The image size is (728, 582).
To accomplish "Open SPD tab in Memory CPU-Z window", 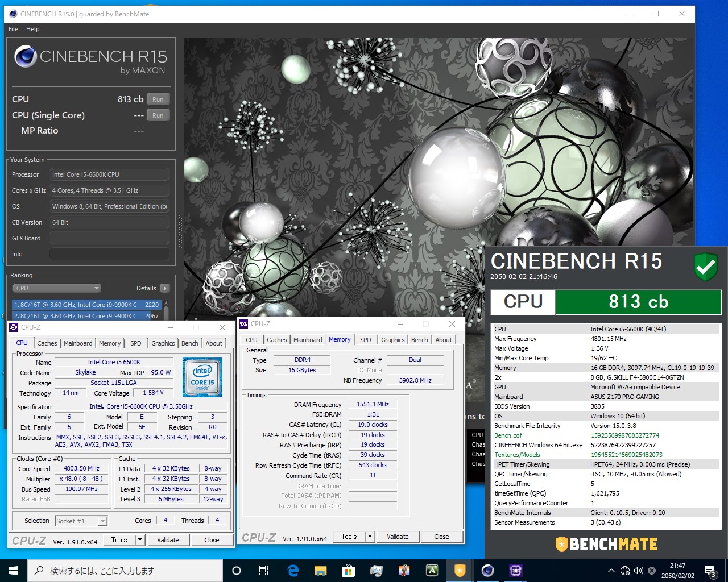I will [x=366, y=340].
